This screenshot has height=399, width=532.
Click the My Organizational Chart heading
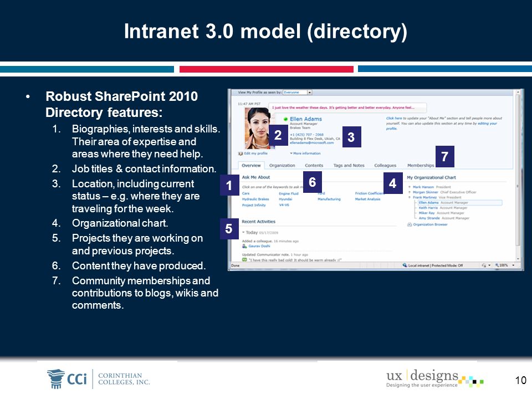coord(431,177)
